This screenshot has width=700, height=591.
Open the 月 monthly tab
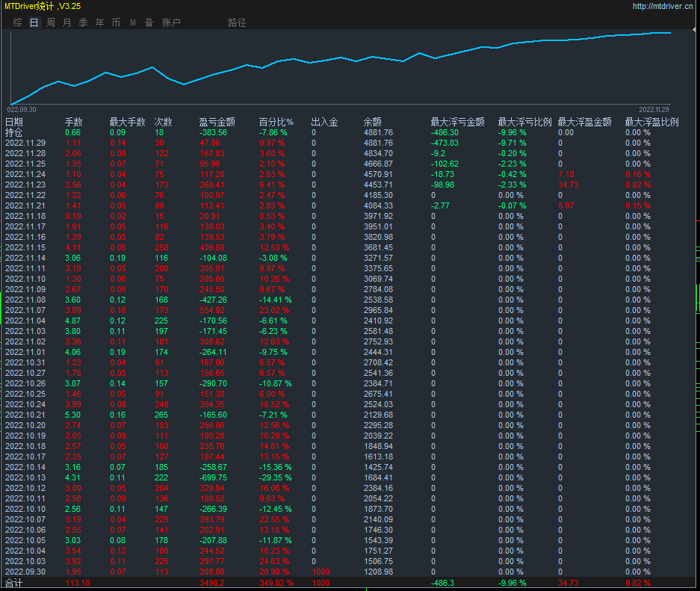pyautogui.click(x=67, y=22)
